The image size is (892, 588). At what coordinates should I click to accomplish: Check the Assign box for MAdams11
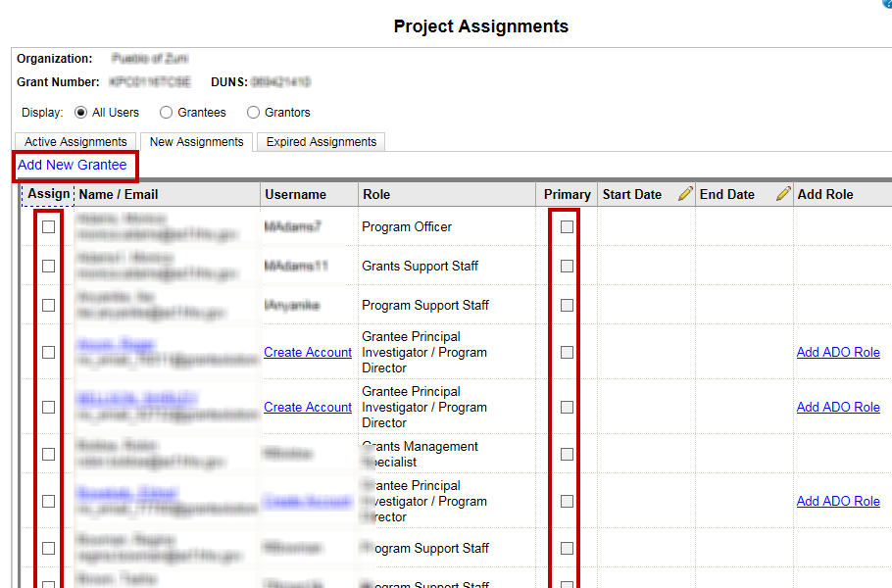(x=48, y=266)
